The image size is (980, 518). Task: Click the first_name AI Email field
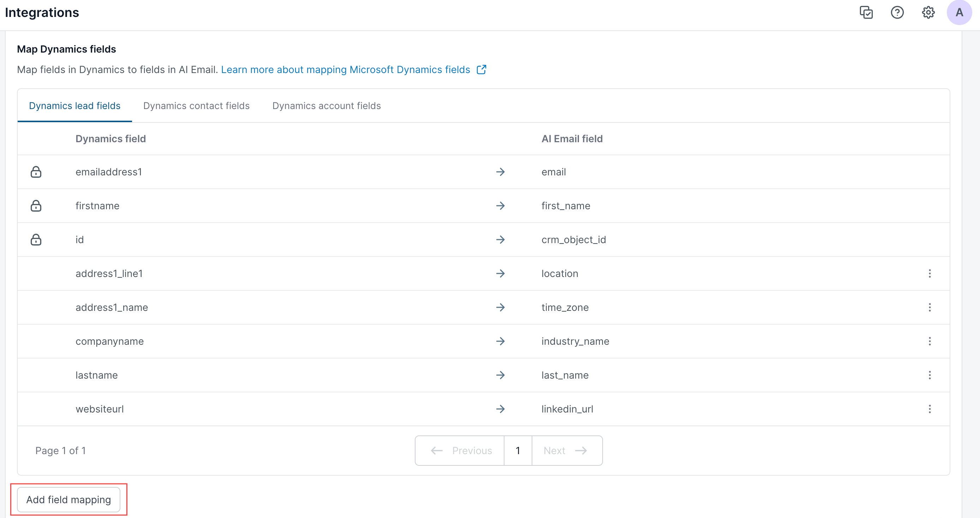[x=566, y=206]
